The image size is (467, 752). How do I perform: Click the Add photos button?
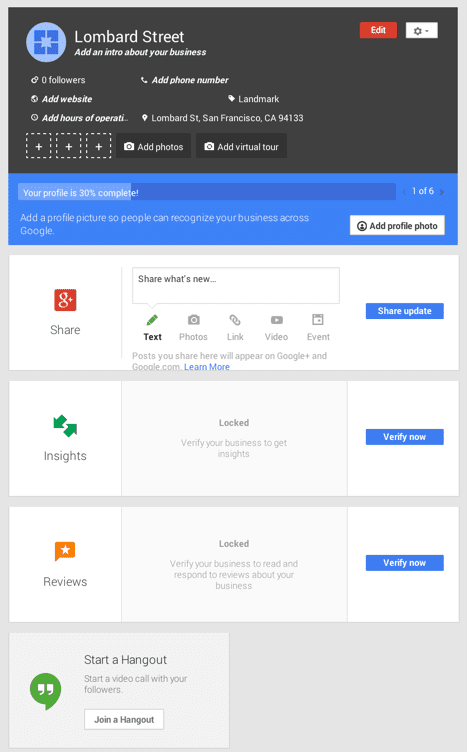pyautogui.click(x=153, y=146)
